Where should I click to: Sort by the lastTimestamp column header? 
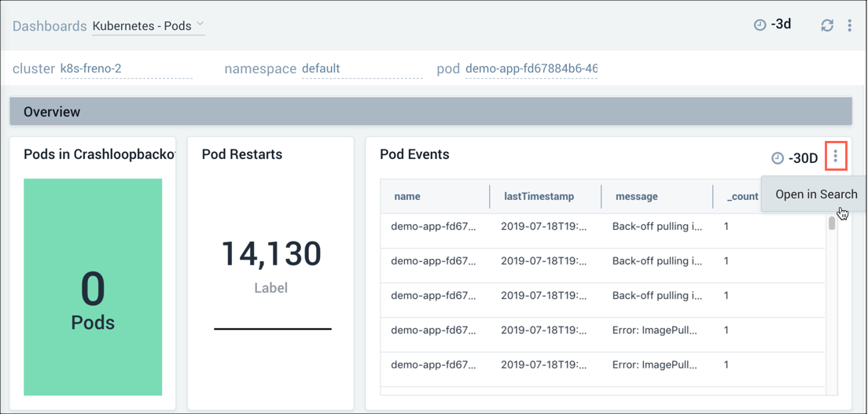539,196
